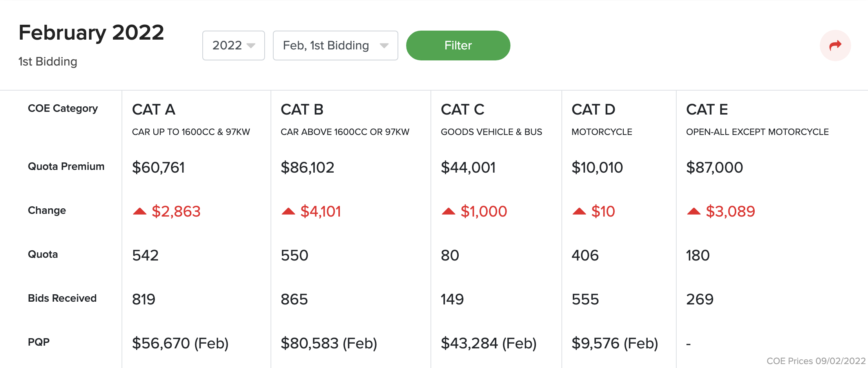Click the red share arrow icon

pos(835,46)
